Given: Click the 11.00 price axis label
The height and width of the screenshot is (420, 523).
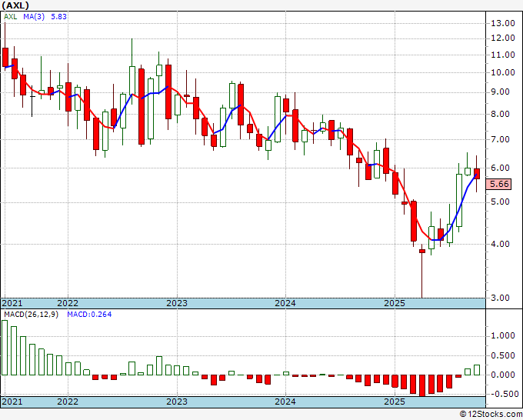Looking at the screenshot, I should click(503, 55).
